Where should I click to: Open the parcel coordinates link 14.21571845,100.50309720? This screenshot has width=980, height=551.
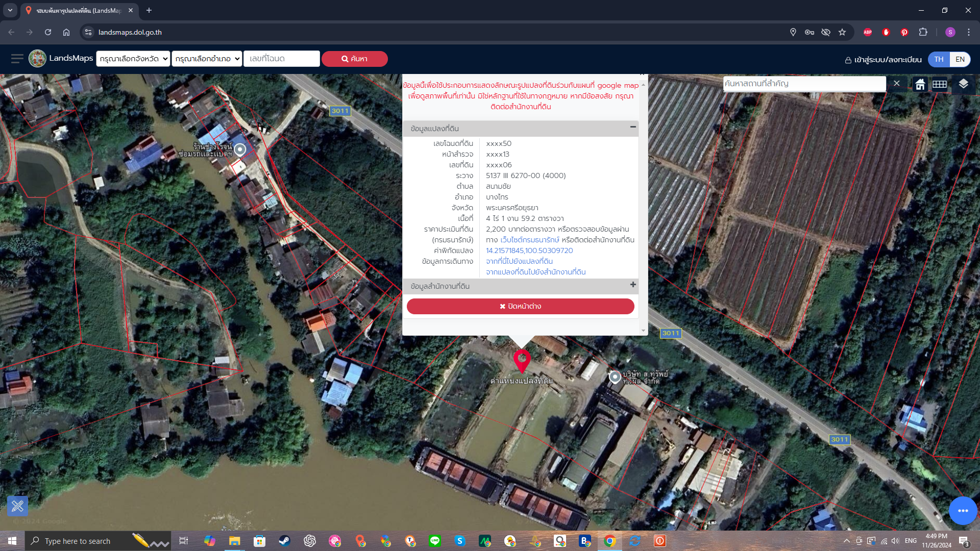coord(529,251)
